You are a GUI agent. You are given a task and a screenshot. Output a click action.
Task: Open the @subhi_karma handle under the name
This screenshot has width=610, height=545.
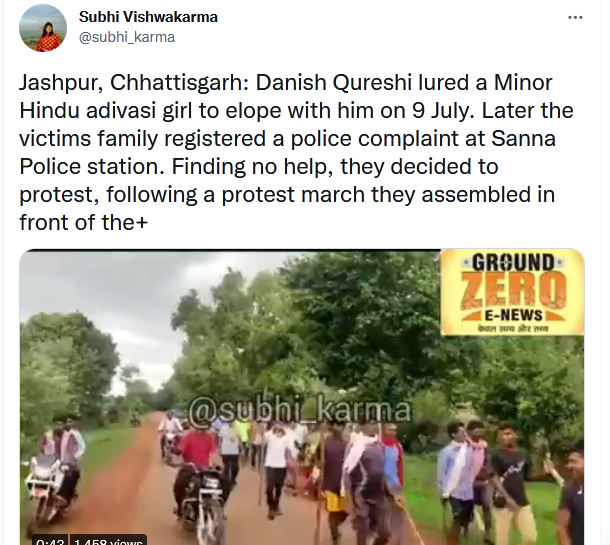[127, 37]
